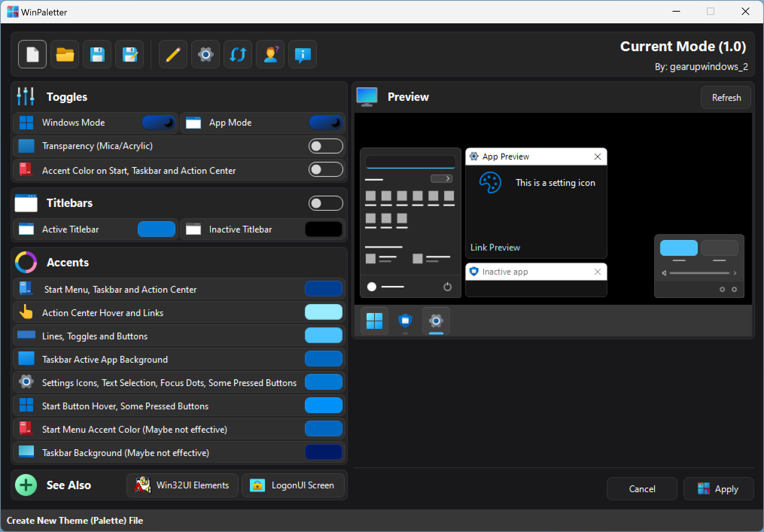Change Start Menu Accent Color swatch
Image resolution: width=764 pixels, height=532 pixels.
coord(324,429)
